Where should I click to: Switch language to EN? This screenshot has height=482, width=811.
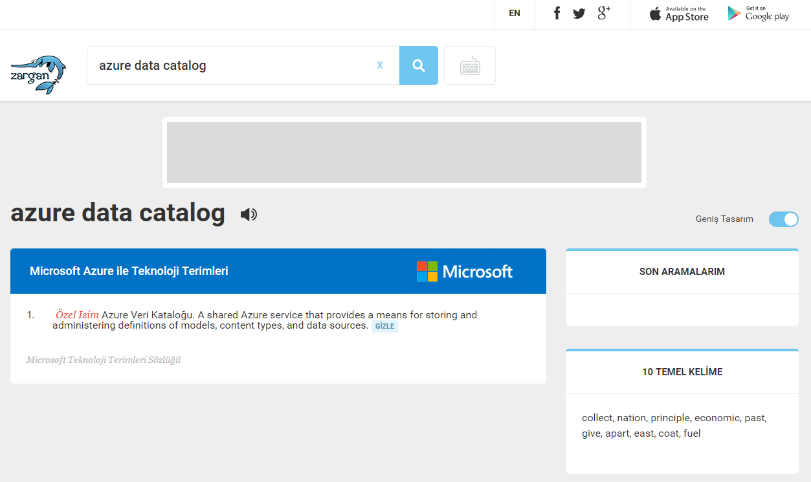pyautogui.click(x=514, y=13)
